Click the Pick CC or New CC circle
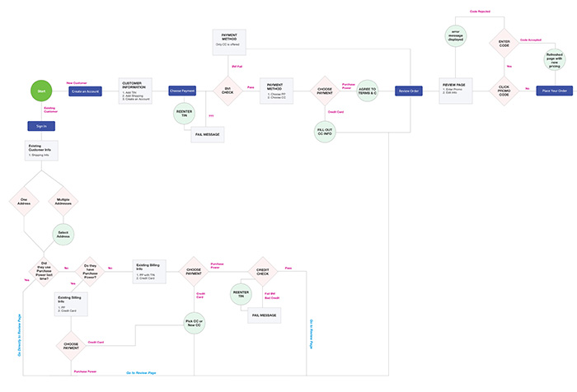The image size is (577, 392). click(194, 323)
